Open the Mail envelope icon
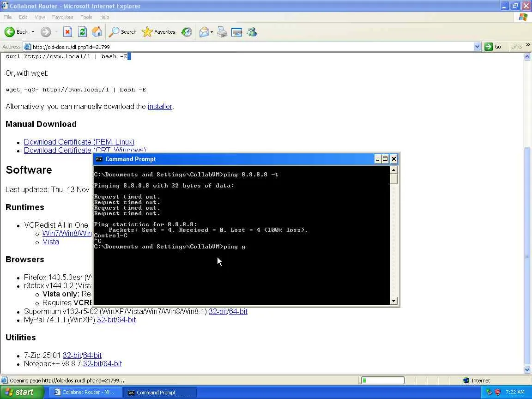This screenshot has height=399, width=532. [204, 32]
